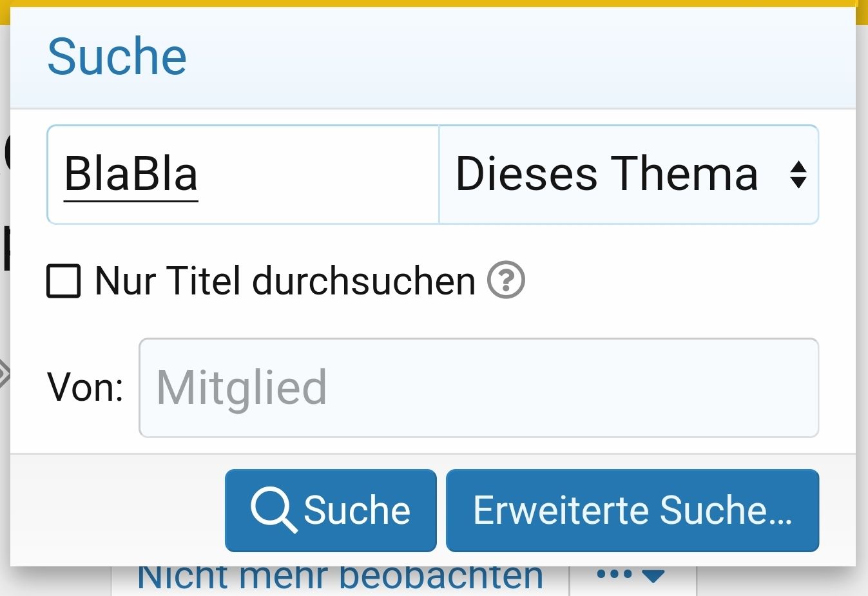868x596 pixels.
Task: Click the 'Von:' field label
Action: click(x=85, y=388)
